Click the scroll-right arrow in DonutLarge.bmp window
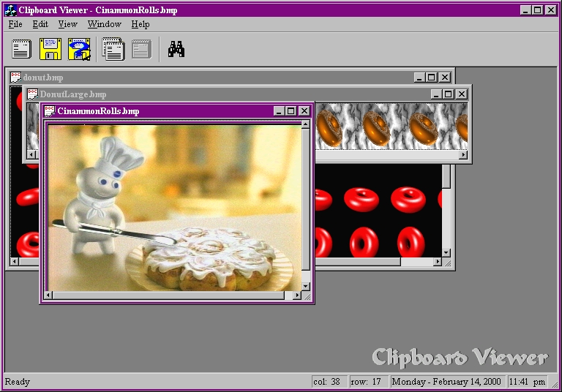The width and height of the screenshot is (562, 392). [x=462, y=154]
